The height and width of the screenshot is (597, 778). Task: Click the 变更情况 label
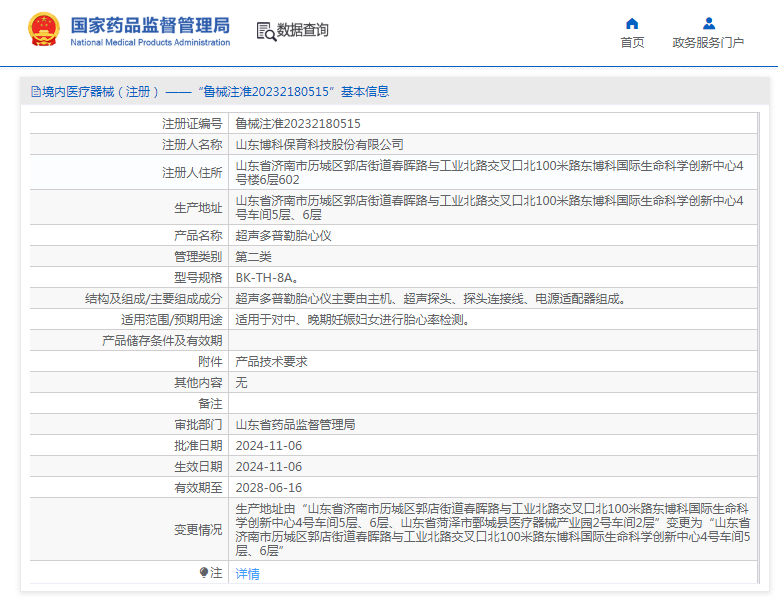point(198,530)
